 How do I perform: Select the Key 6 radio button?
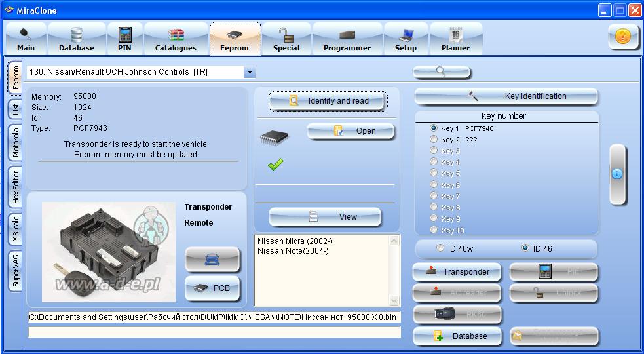pos(433,184)
